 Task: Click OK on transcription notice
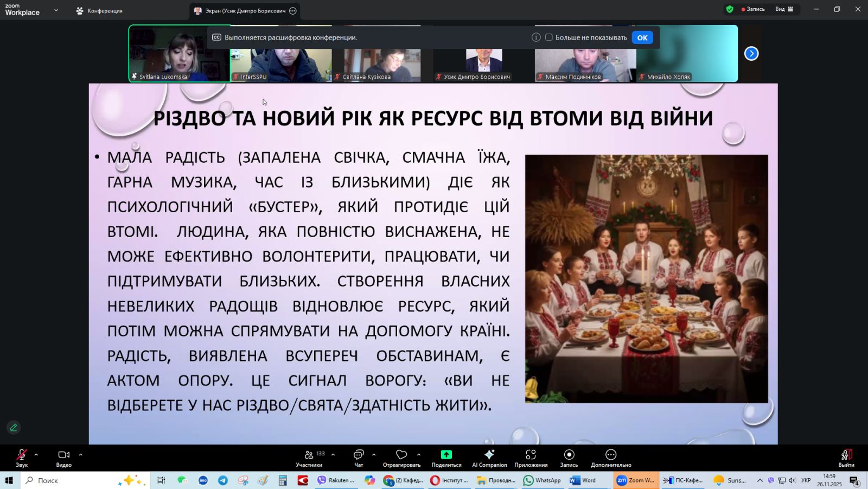[642, 37]
